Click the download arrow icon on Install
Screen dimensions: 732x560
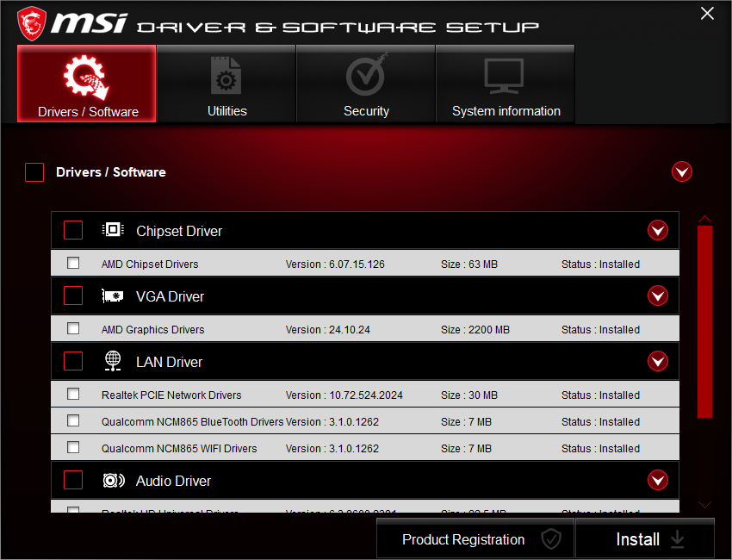[678, 539]
